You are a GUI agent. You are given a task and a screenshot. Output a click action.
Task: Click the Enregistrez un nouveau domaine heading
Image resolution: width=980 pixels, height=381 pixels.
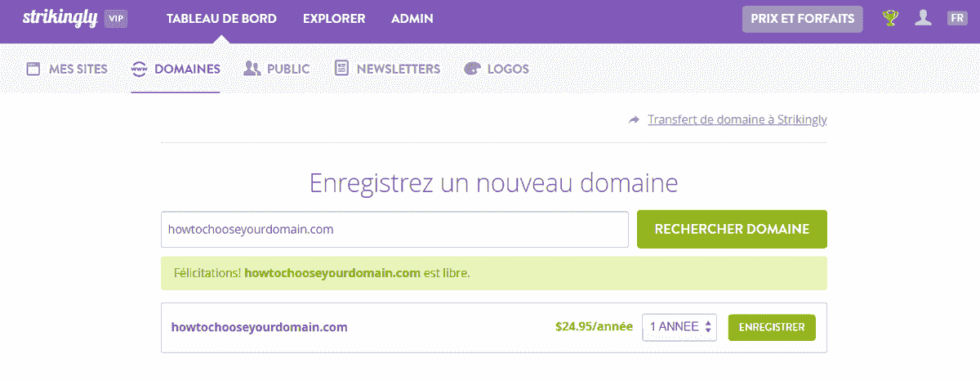[494, 182]
